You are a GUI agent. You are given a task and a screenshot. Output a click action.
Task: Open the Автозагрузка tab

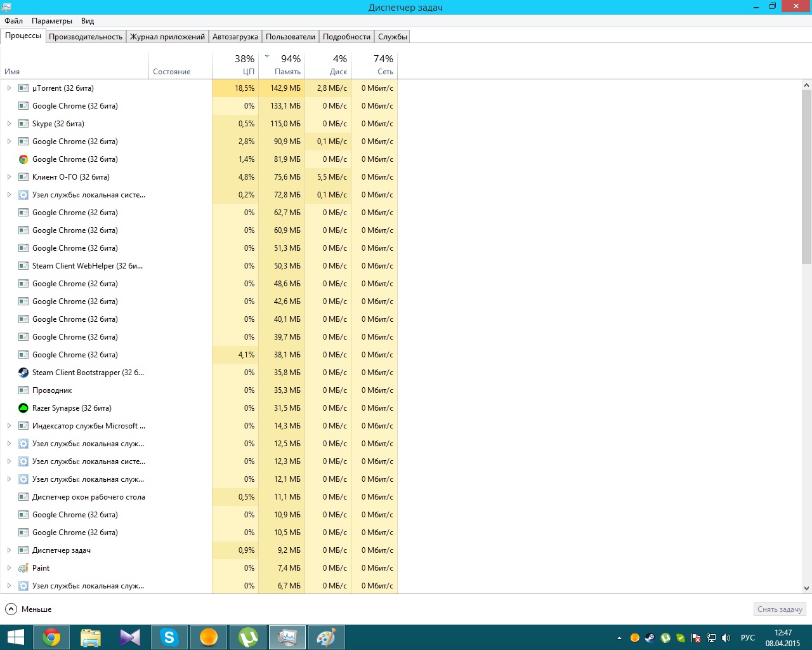coord(235,37)
